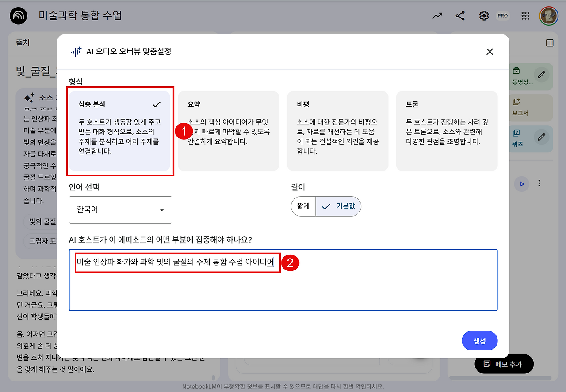Viewport: 566px width, 392px height.
Task: Click the 생성 button
Action: (480, 341)
